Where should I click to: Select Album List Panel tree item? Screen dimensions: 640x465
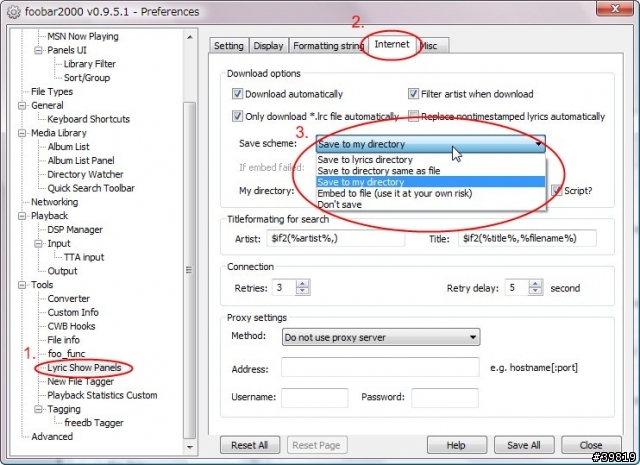tap(81, 160)
